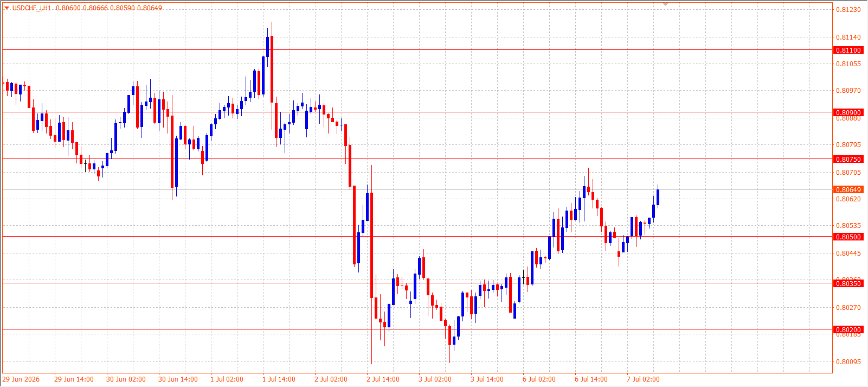Click the gray chart shift marker at top
Screen dimensions: 868x387
point(666,4)
